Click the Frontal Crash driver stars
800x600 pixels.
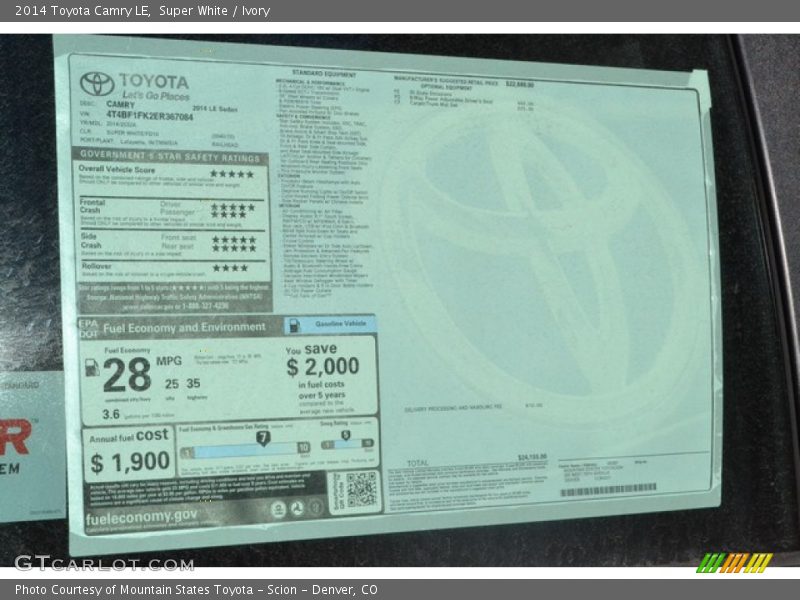click(x=233, y=207)
